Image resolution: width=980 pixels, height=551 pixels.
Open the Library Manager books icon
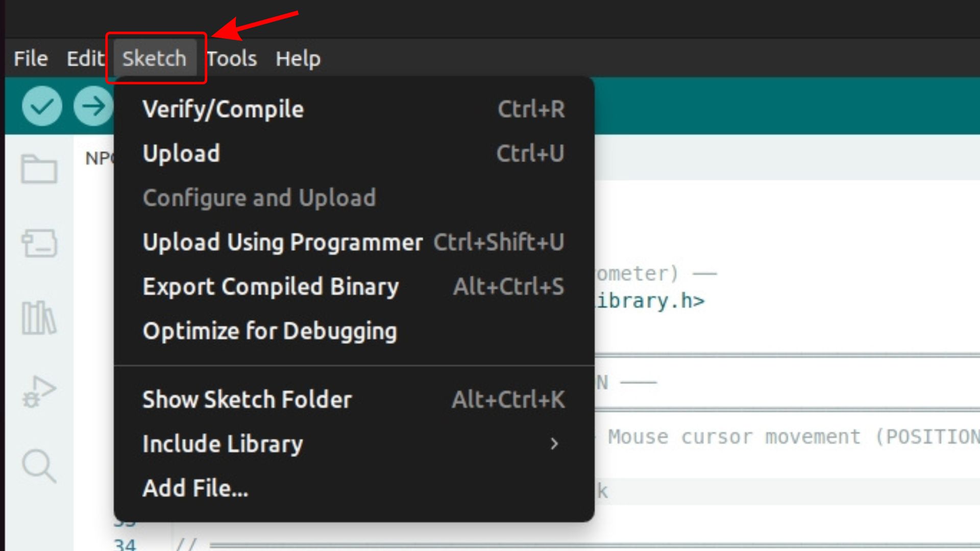point(39,317)
